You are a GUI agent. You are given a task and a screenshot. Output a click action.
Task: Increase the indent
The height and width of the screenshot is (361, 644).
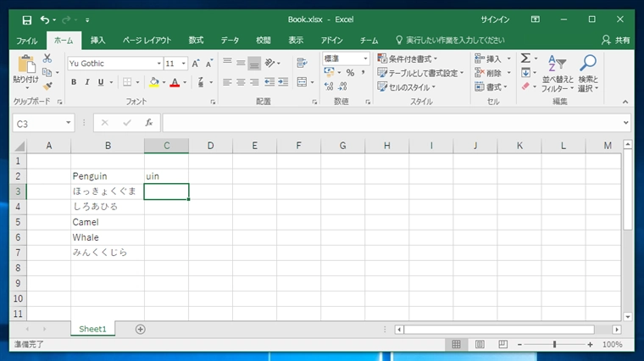coord(283,82)
